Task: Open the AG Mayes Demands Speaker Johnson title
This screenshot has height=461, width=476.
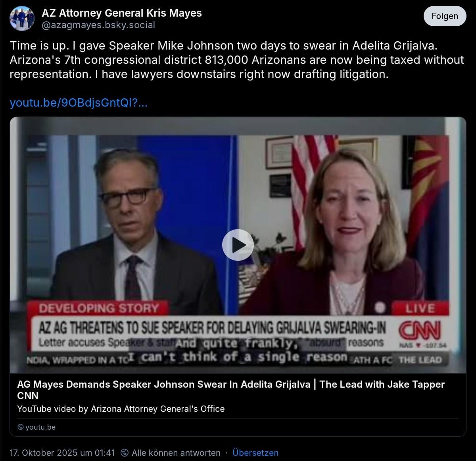Action: pyautogui.click(x=231, y=390)
